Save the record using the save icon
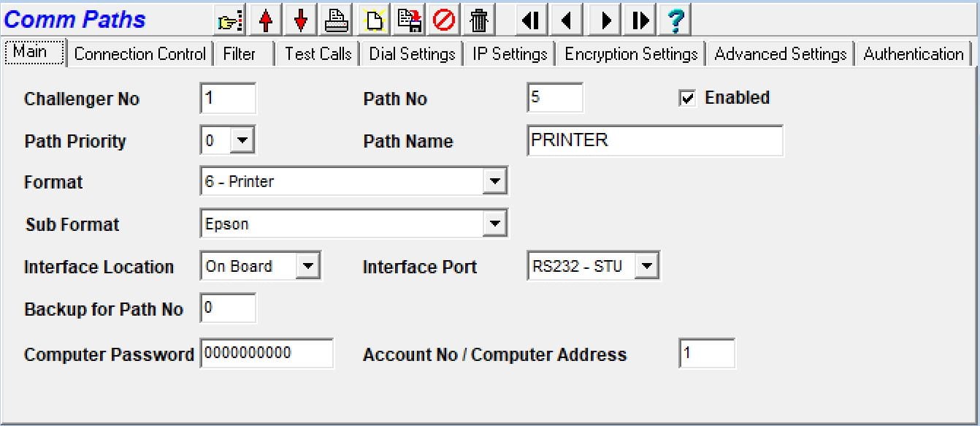This screenshot has width=980, height=426. pyautogui.click(x=409, y=20)
